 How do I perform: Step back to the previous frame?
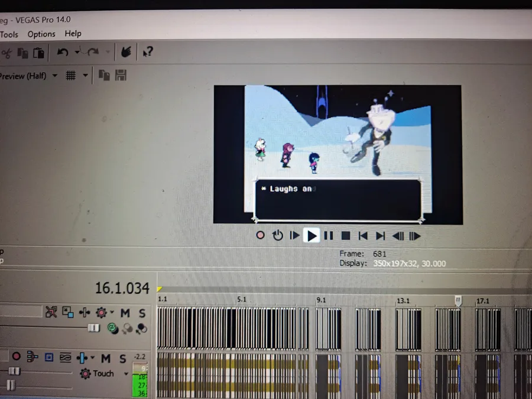point(398,236)
